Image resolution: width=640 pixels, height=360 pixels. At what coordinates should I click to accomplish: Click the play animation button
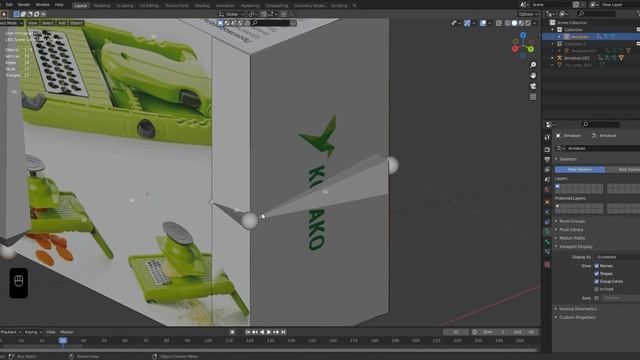[269, 332]
